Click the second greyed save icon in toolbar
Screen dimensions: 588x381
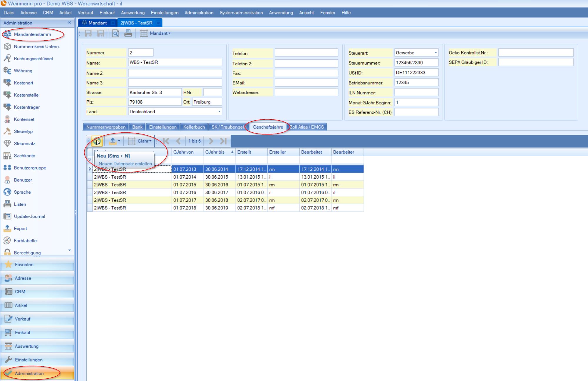coord(100,33)
